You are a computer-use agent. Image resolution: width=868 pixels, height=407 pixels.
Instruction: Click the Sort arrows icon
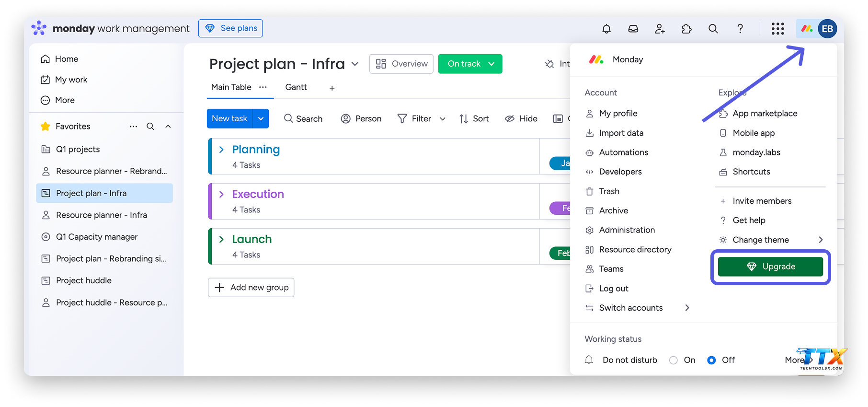click(x=463, y=119)
